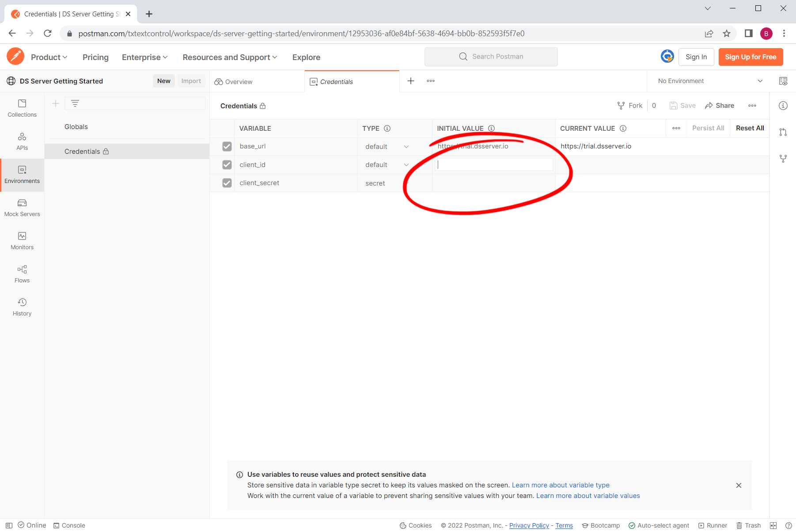Select the Credentials tab

352,82
